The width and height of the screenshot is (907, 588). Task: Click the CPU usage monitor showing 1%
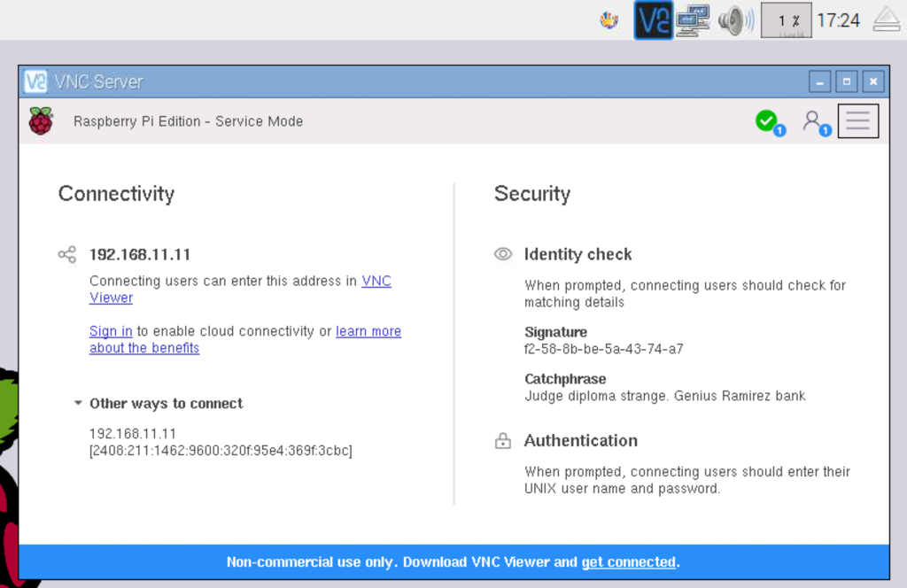[787, 20]
